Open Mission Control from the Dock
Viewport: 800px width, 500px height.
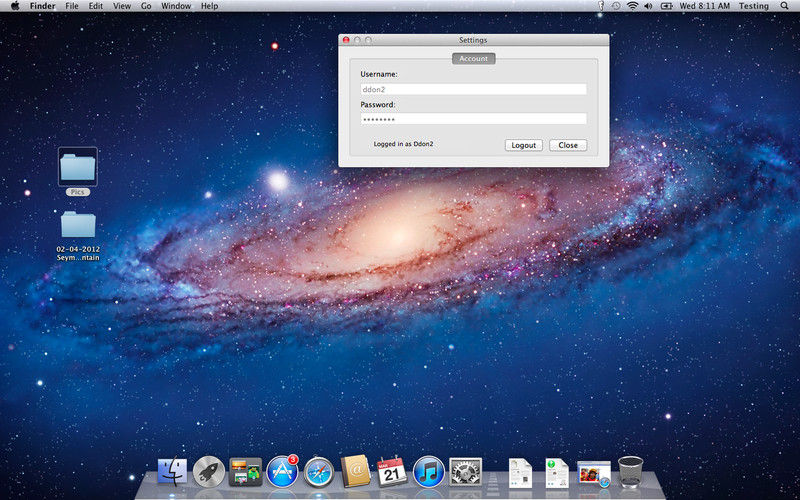pos(245,471)
